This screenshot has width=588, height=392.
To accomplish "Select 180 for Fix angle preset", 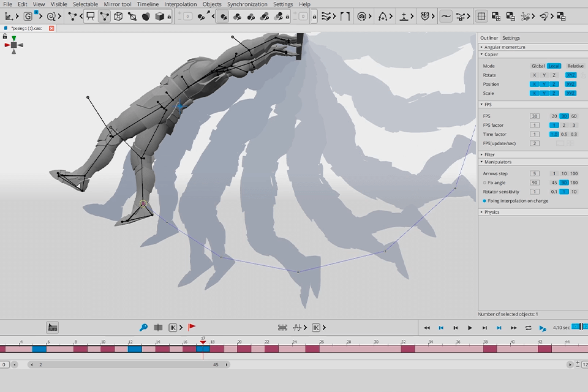I will (x=574, y=183).
